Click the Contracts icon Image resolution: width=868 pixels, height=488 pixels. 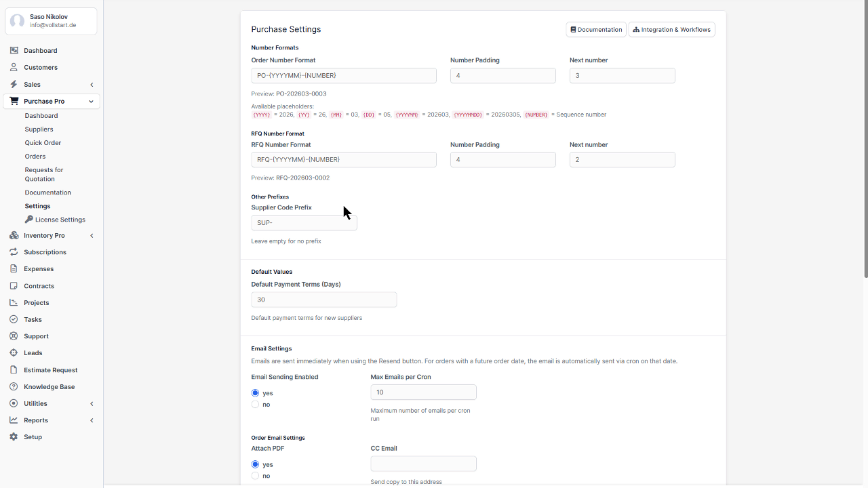click(14, 286)
